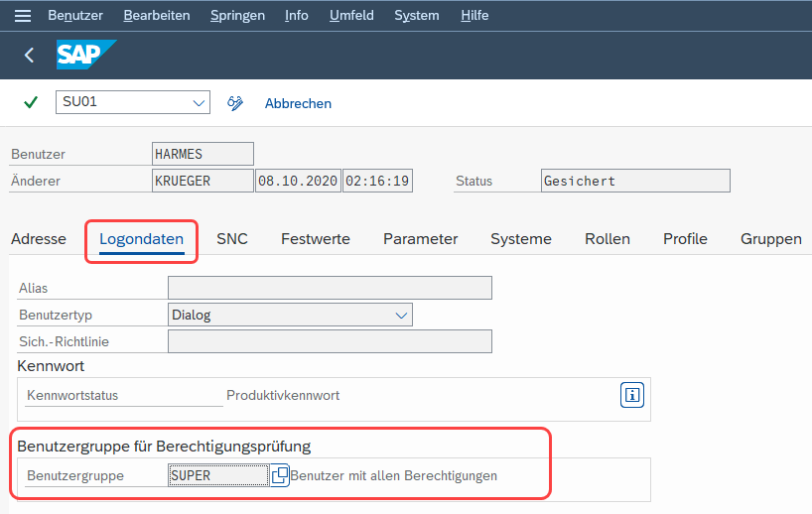The width and height of the screenshot is (812, 514).
Task: Open the hamburger main menu
Action: 23,16
